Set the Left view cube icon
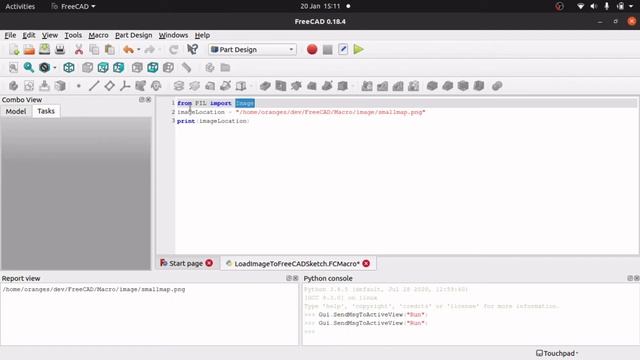This screenshot has width=640, height=360. pos(168,68)
